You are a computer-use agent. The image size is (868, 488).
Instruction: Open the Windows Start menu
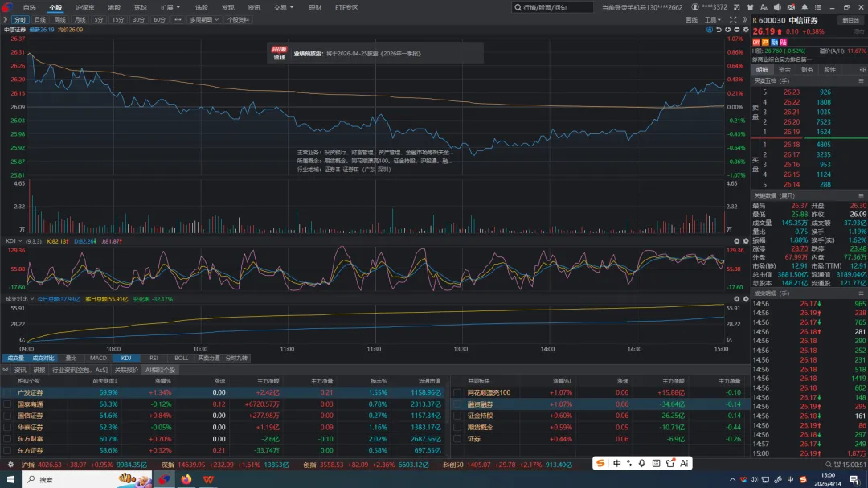10,479
